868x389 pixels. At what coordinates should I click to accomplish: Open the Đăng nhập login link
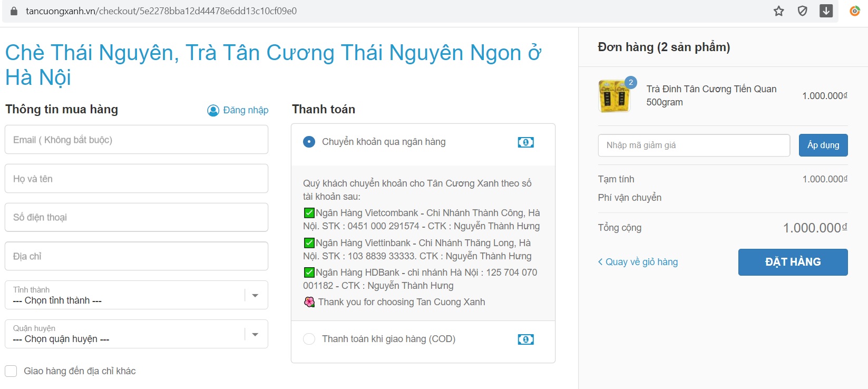click(246, 110)
